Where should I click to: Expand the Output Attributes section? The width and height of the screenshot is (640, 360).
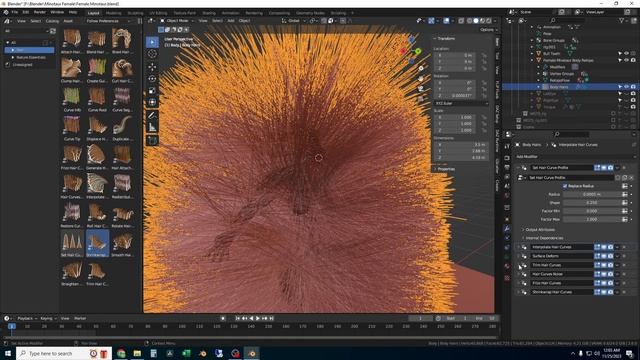pyautogui.click(x=540, y=230)
